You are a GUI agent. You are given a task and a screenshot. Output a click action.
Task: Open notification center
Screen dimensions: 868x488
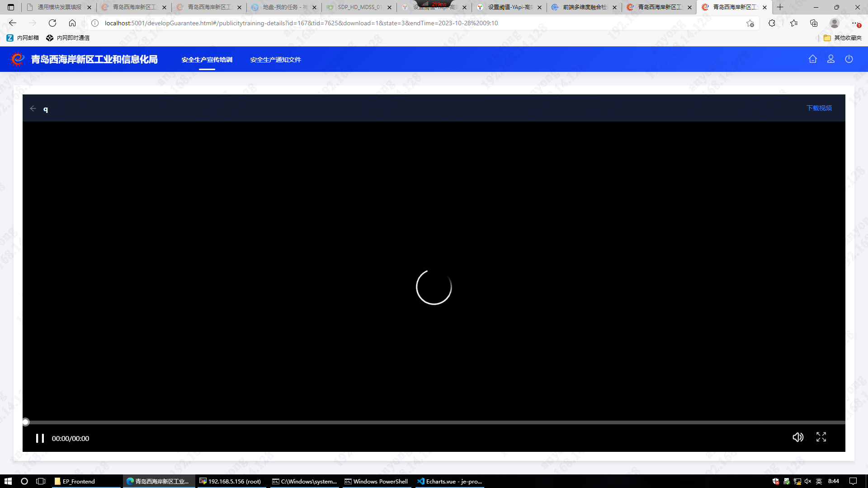tap(853, 481)
